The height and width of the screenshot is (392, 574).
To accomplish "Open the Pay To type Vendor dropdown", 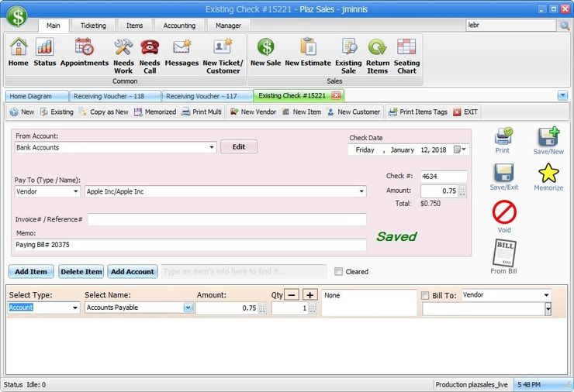I will [76, 191].
